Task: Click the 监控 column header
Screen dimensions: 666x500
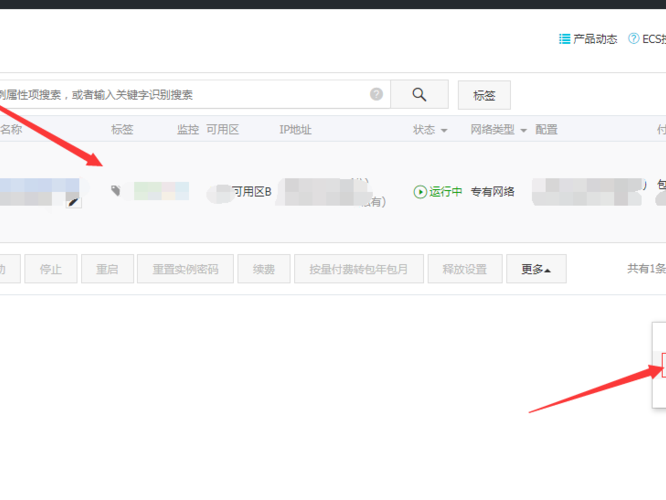Action: tap(188, 130)
